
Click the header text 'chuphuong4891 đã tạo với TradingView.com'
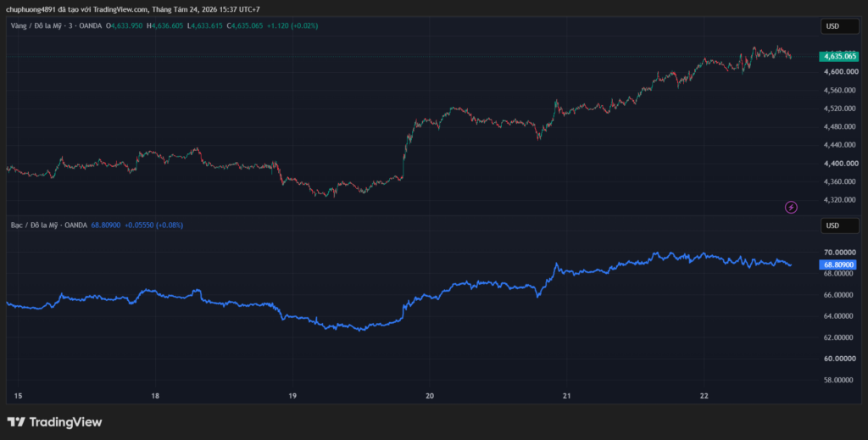click(x=77, y=9)
